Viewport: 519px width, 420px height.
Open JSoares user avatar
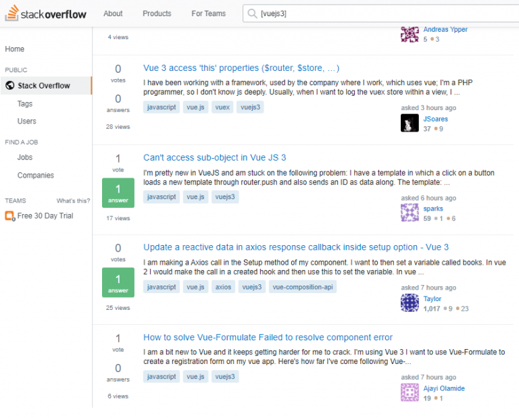point(410,123)
